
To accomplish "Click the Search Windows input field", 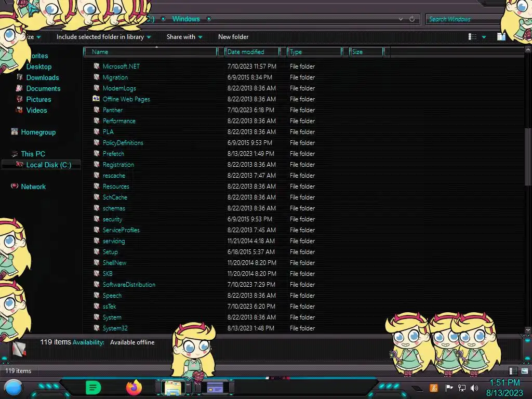I will point(463,19).
